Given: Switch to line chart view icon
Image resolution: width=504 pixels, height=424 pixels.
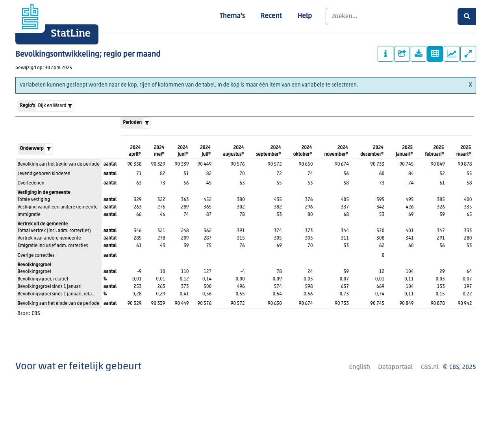Looking at the screenshot, I should pos(452,54).
